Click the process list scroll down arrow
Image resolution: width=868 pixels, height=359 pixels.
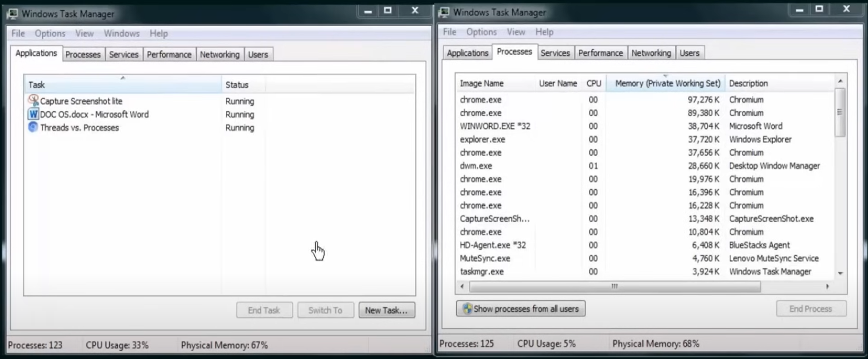840,273
